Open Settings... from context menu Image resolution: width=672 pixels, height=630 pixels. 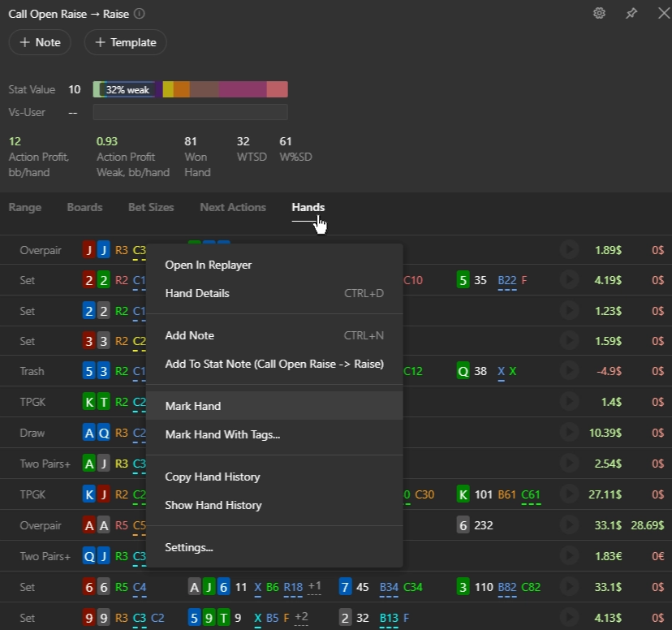pos(274,548)
